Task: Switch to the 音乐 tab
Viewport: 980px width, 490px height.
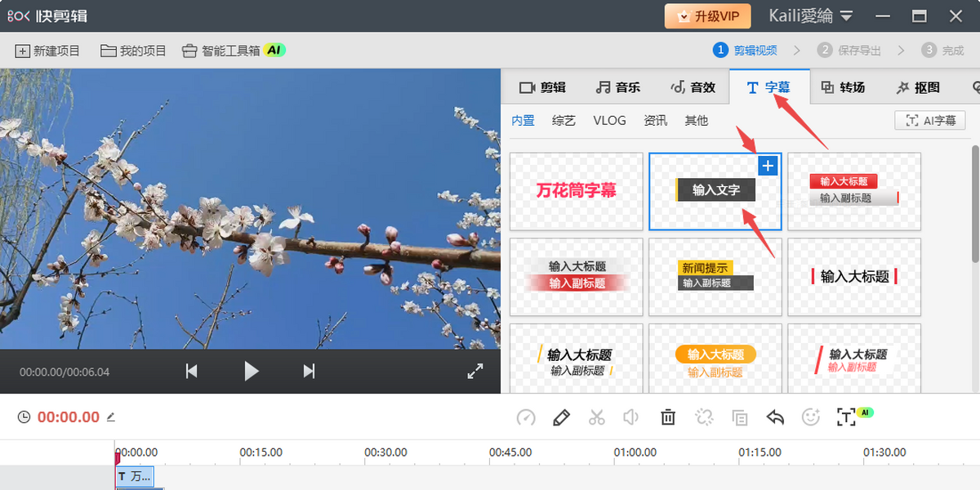Action: coord(618,87)
